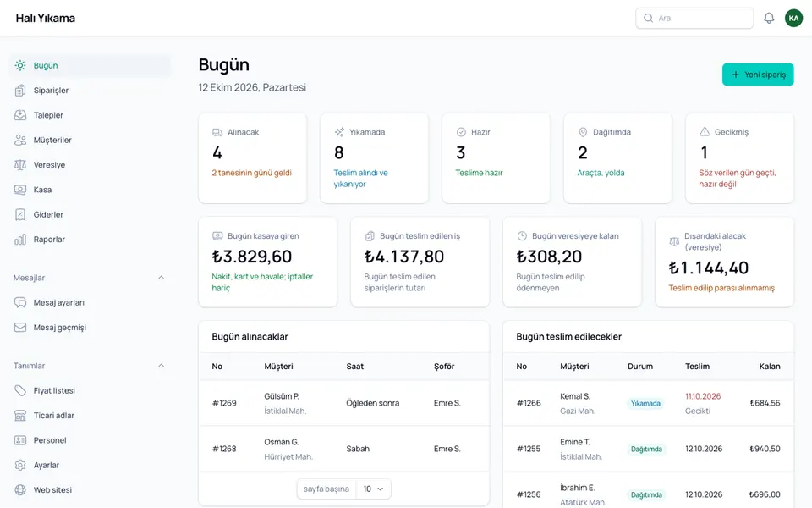Open notifications via the bell icon

click(x=769, y=18)
